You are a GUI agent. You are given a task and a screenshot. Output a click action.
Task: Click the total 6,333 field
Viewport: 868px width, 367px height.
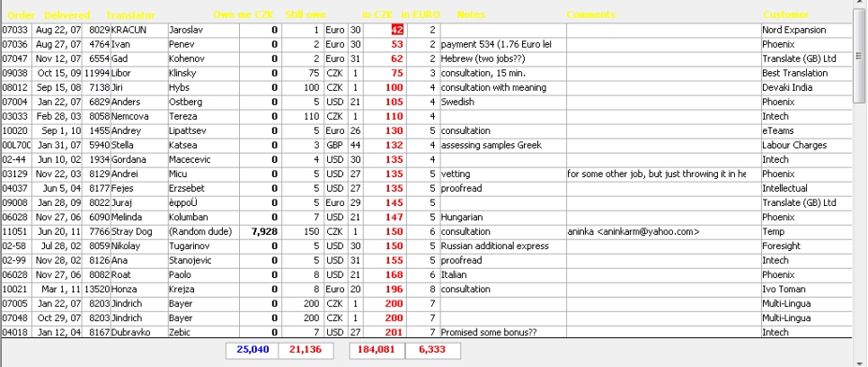tap(433, 350)
